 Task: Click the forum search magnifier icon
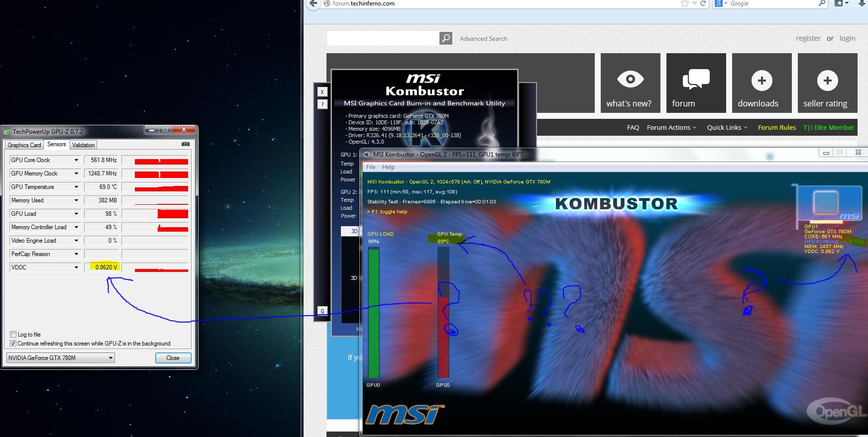point(446,38)
